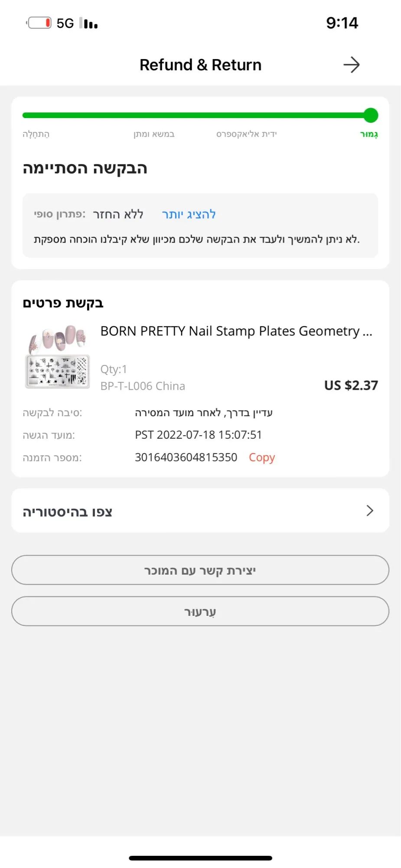
Task: Tap the green progress end dot
Action: (x=371, y=115)
